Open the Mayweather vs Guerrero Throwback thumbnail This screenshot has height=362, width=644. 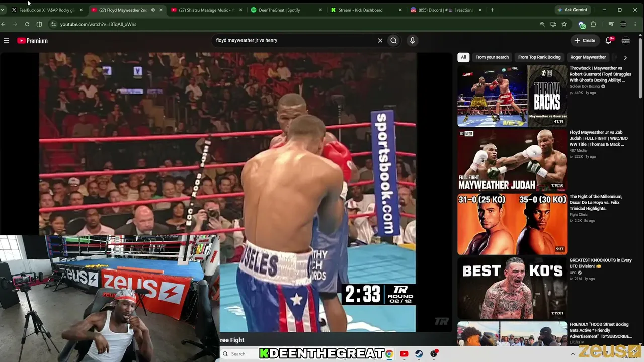click(x=512, y=96)
